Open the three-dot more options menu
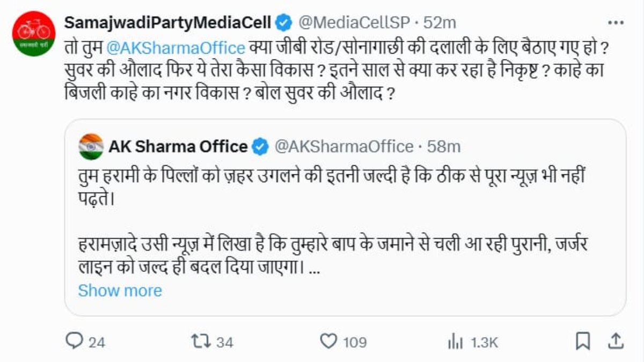 pyautogui.click(x=615, y=23)
